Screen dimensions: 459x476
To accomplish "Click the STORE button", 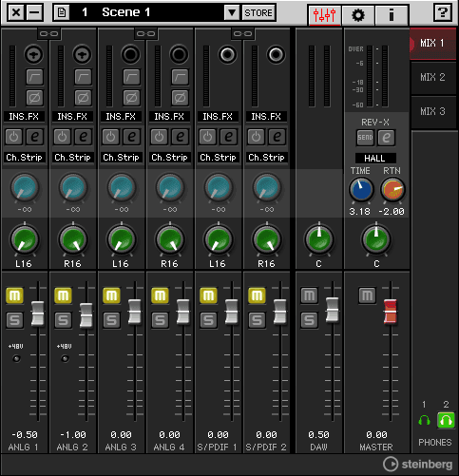I will click(258, 12).
